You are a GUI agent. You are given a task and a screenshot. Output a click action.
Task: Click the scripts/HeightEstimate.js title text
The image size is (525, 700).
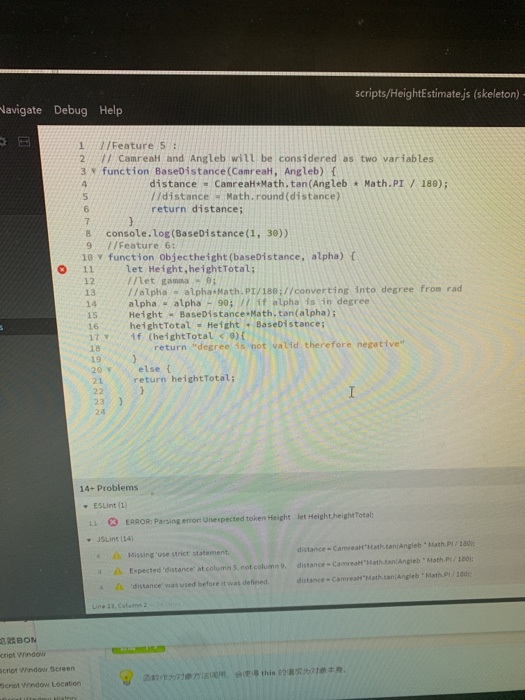click(x=437, y=93)
